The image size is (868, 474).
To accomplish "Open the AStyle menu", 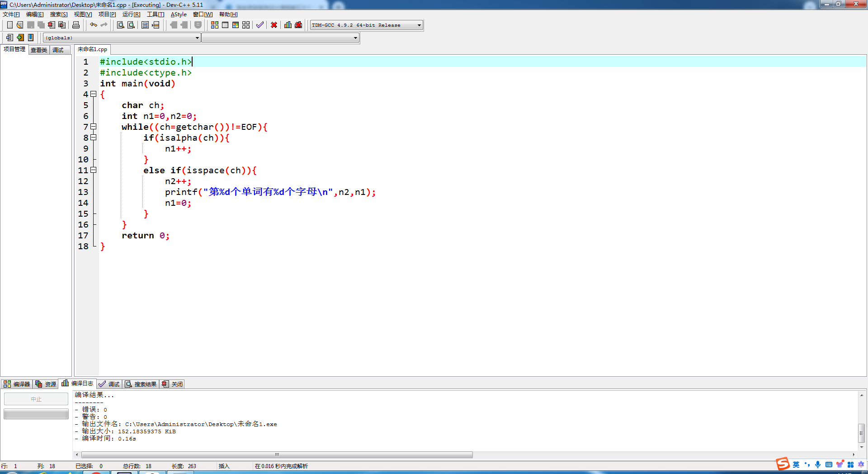I will (x=179, y=14).
